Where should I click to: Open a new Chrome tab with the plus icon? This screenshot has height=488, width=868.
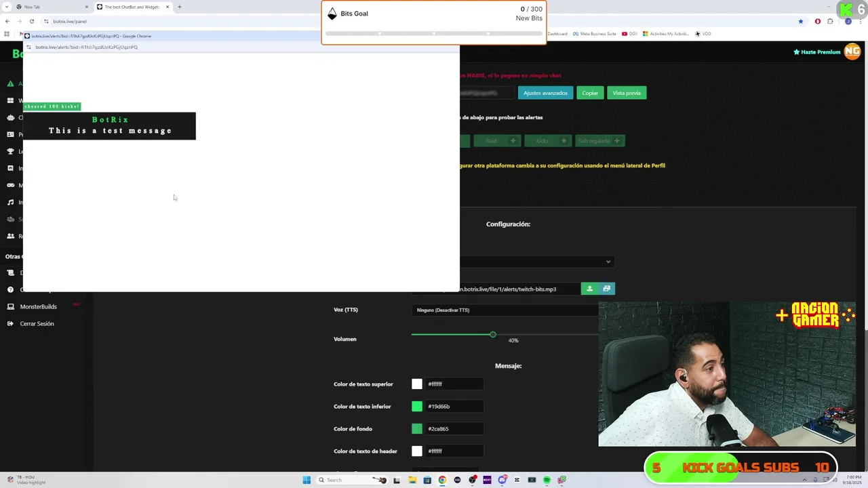click(179, 7)
